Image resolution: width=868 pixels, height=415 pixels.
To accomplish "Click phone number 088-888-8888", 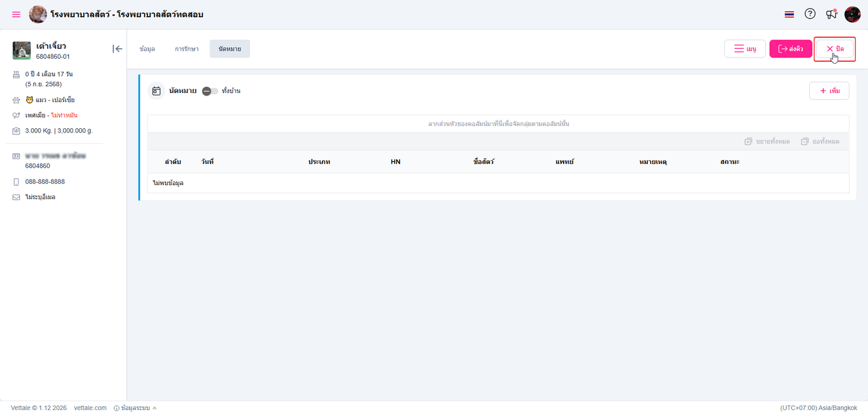I will pyautogui.click(x=45, y=181).
